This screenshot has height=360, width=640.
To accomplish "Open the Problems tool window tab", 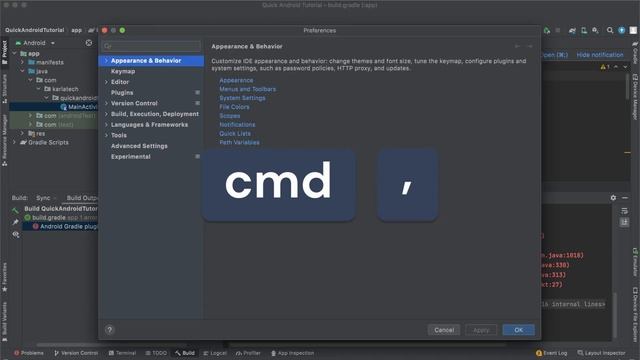I will tap(29, 353).
